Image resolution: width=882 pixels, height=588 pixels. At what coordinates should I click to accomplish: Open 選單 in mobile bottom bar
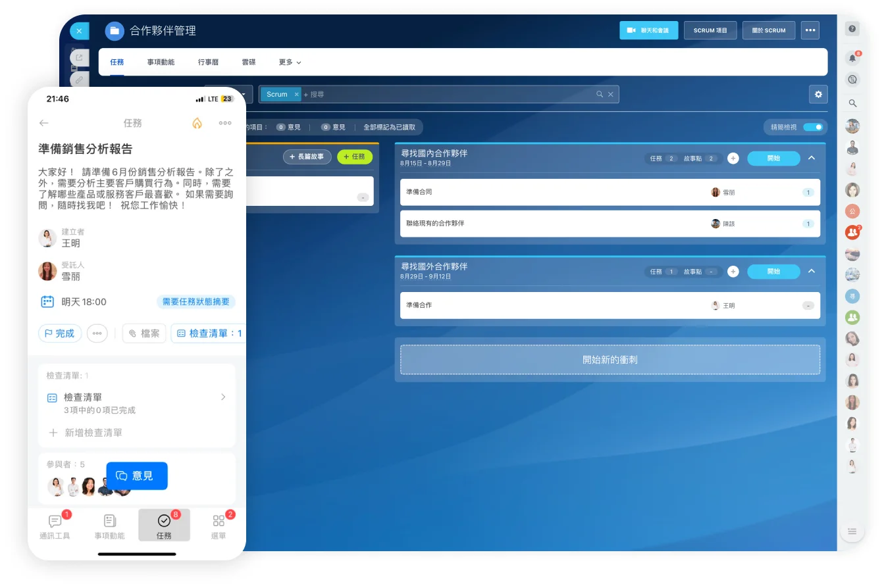tap(219, 526)
